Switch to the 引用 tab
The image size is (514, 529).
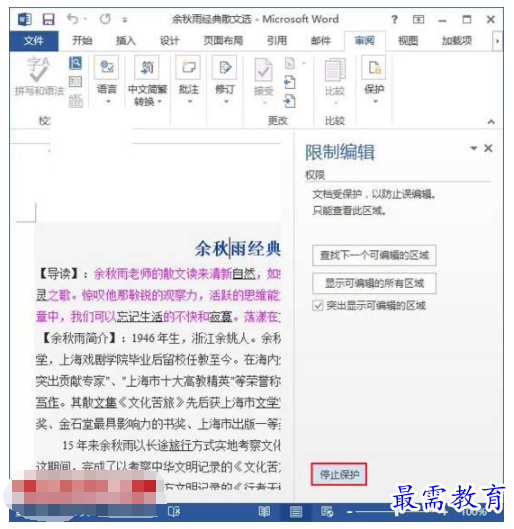[277, 41]
